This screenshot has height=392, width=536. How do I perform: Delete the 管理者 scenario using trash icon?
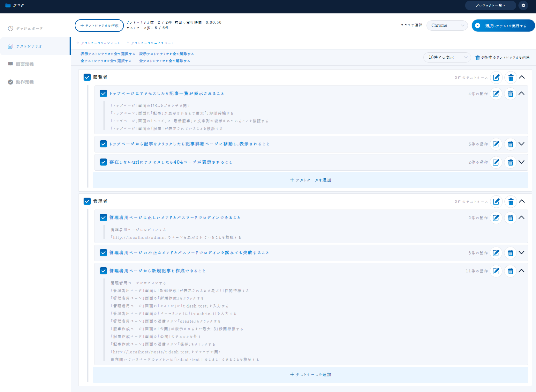[x=511, y=201]
